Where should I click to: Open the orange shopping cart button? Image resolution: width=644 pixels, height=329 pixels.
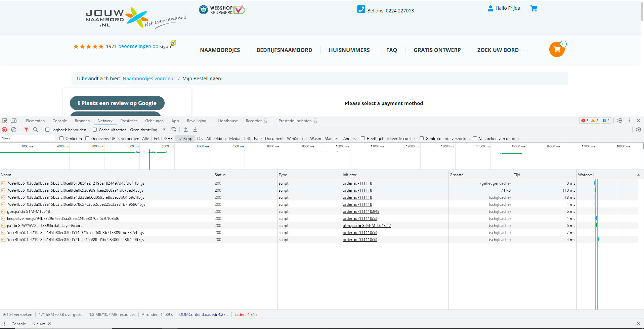pos(557,50)
